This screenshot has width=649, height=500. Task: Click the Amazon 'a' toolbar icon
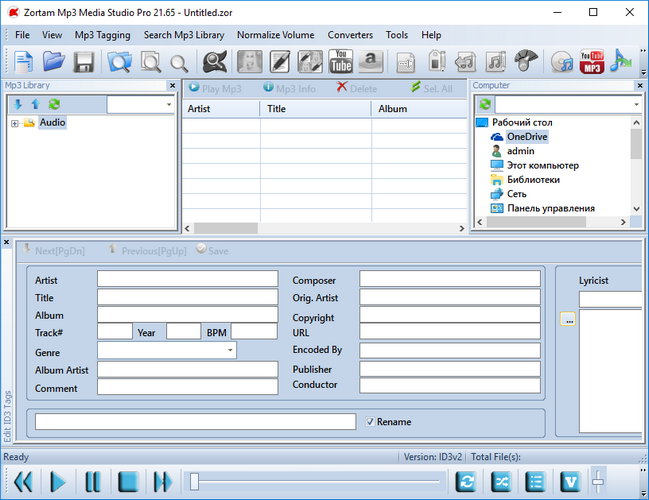click(x=371, y=61)
